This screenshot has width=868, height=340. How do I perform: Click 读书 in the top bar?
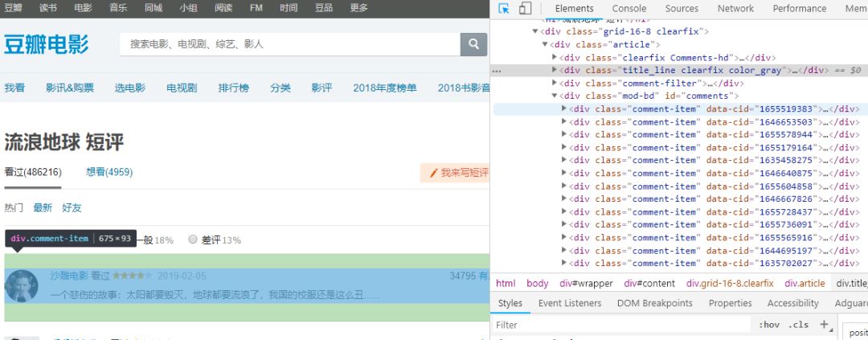[48, 8]
